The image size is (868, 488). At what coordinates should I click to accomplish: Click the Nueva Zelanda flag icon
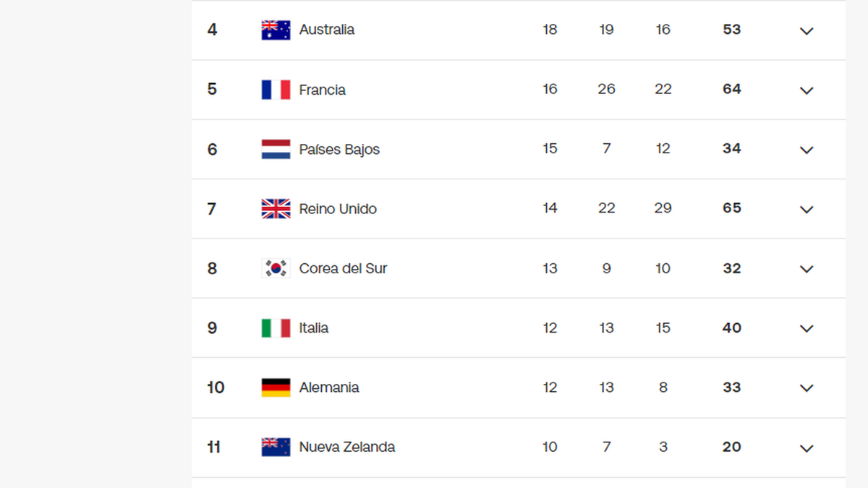coord(276,447)
